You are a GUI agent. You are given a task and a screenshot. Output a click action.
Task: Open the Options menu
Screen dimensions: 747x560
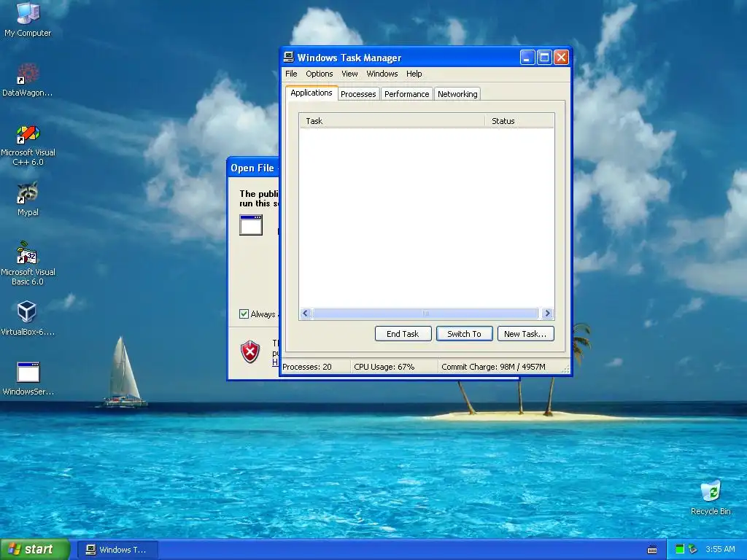(x=320, y=74)
